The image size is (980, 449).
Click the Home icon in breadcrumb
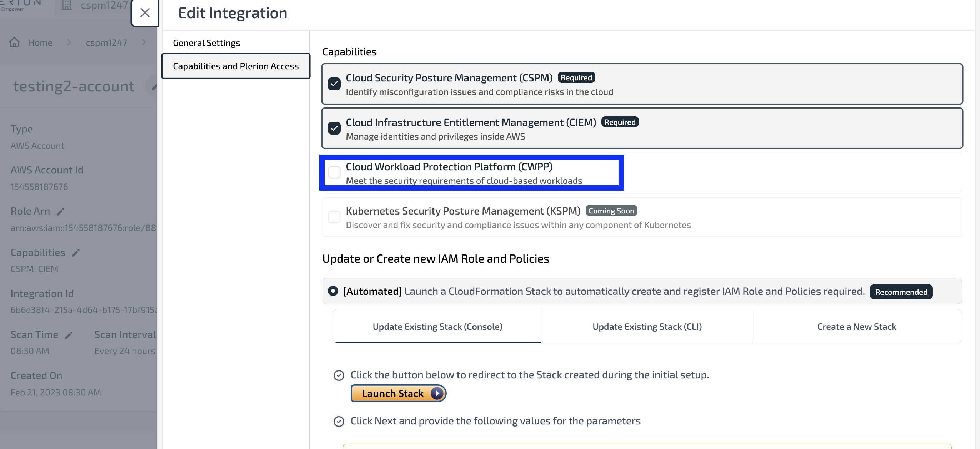[14, 42]
